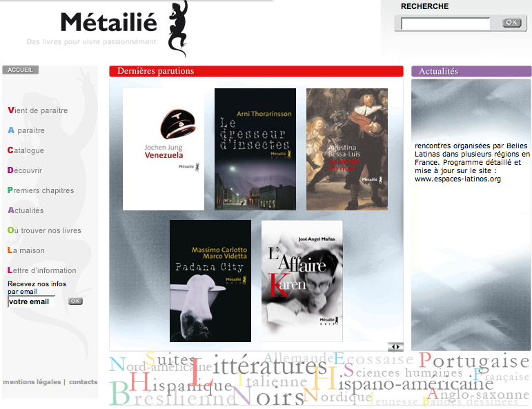The image size is (532, 409).
Task: Open the Venezuela book cover by Jochen Jung
Action: click(x=164, y=149)
